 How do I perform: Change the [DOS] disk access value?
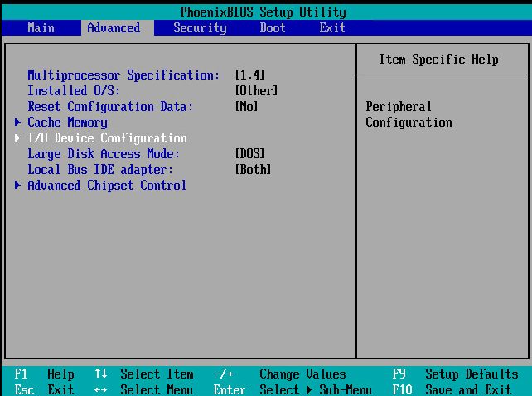[x=249, y=154]
